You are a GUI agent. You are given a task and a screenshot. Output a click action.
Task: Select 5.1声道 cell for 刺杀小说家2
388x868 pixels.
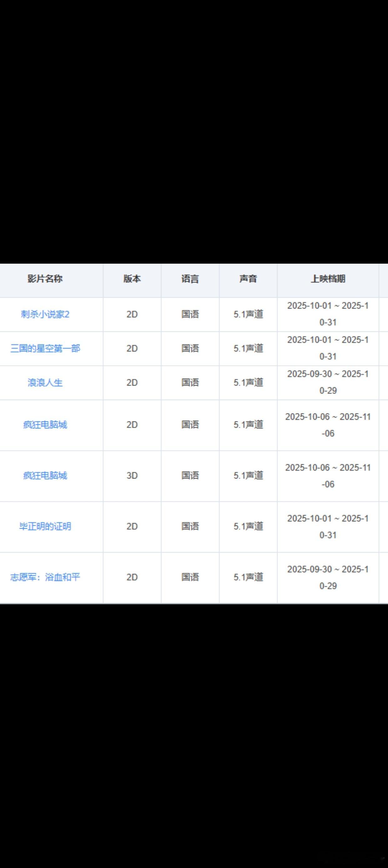pyautogui.click(x=248, y=314)
